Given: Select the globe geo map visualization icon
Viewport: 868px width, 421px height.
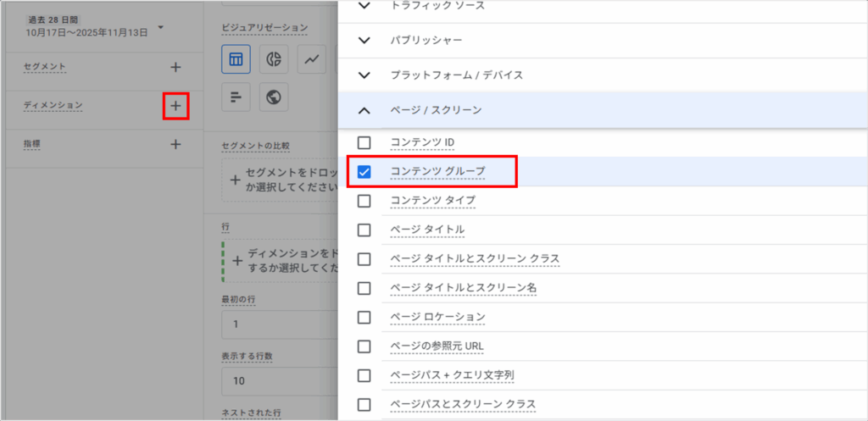Looking at the screenshot, I should [274, 97].
